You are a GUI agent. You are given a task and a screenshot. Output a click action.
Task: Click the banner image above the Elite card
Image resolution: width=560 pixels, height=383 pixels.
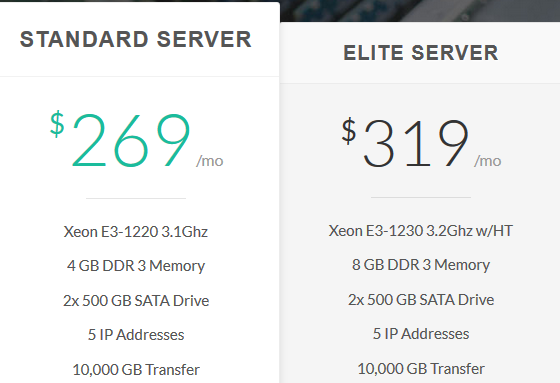420,11
